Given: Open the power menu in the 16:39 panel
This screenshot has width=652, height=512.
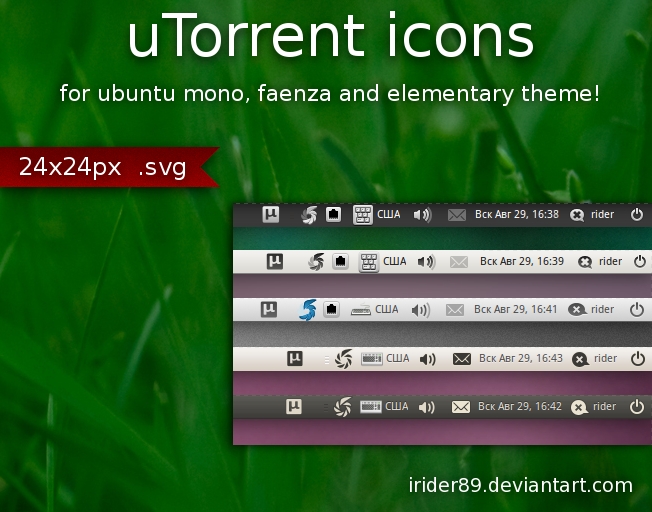Looking at the screenshot, I should point(640,262).
